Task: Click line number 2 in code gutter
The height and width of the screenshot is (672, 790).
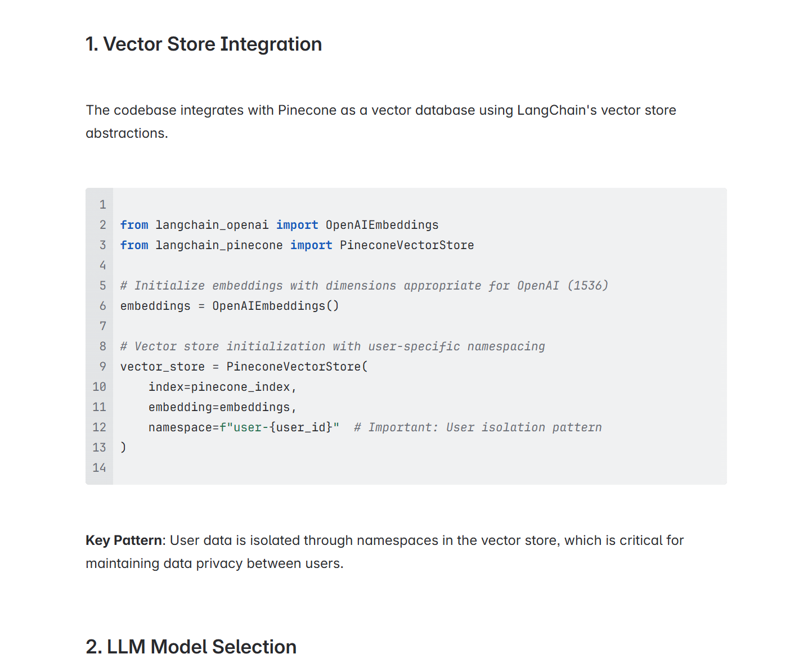Action: point(102,225)
